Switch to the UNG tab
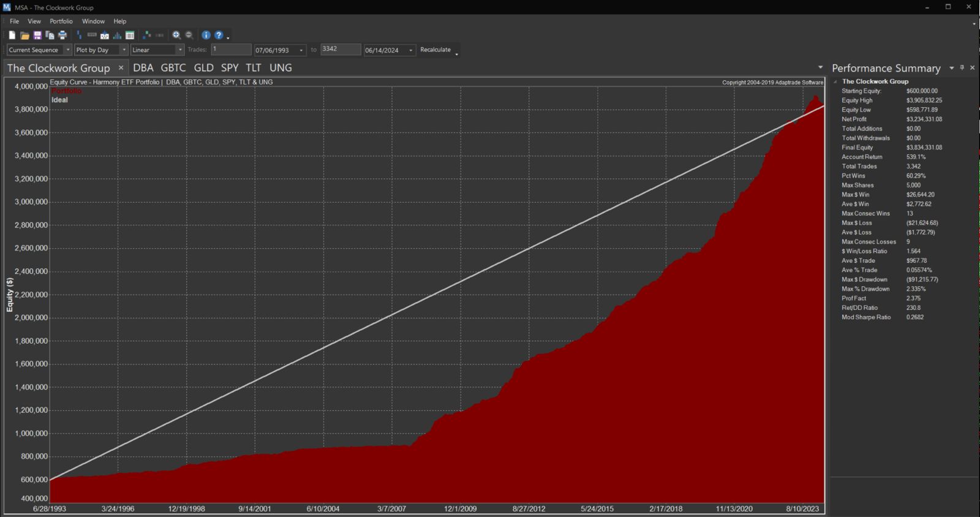 point(281,68)
